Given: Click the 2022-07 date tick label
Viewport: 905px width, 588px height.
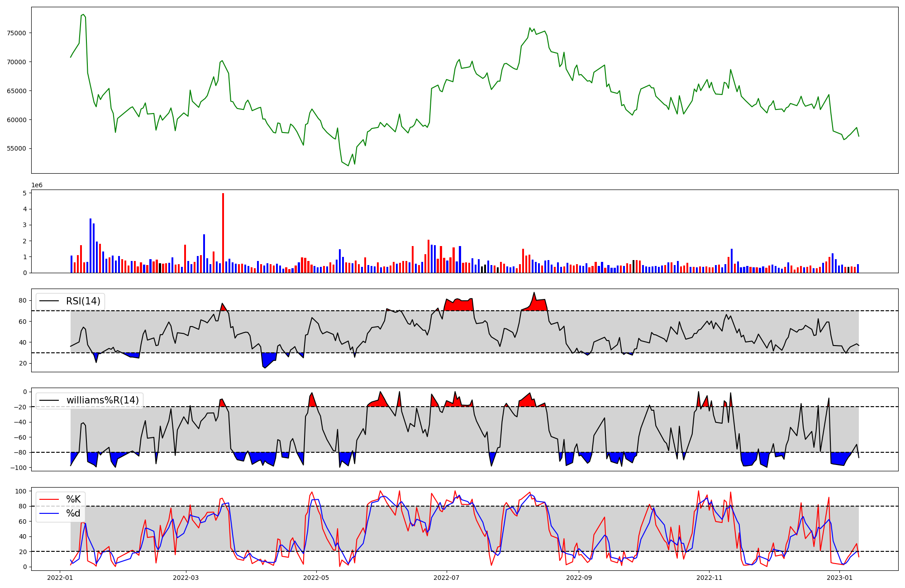Looking at the screenshot, I should coord(447,578).
